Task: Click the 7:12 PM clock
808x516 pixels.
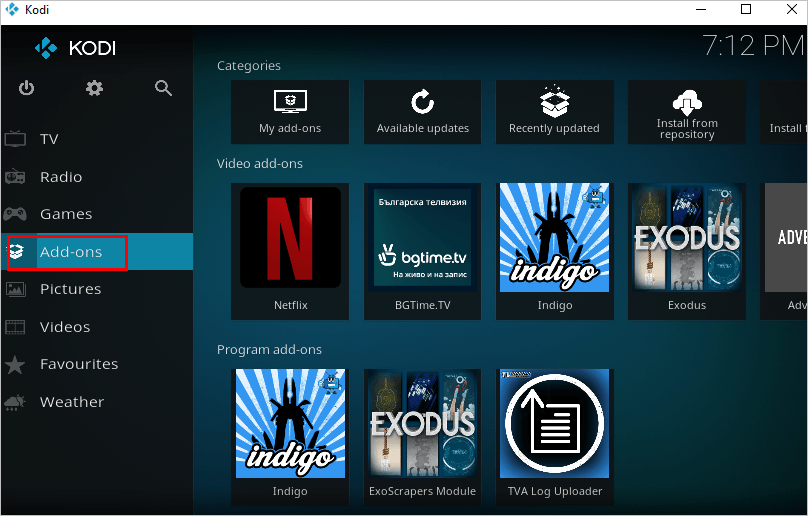Action: pyautogui.click(x=753, y=45)
